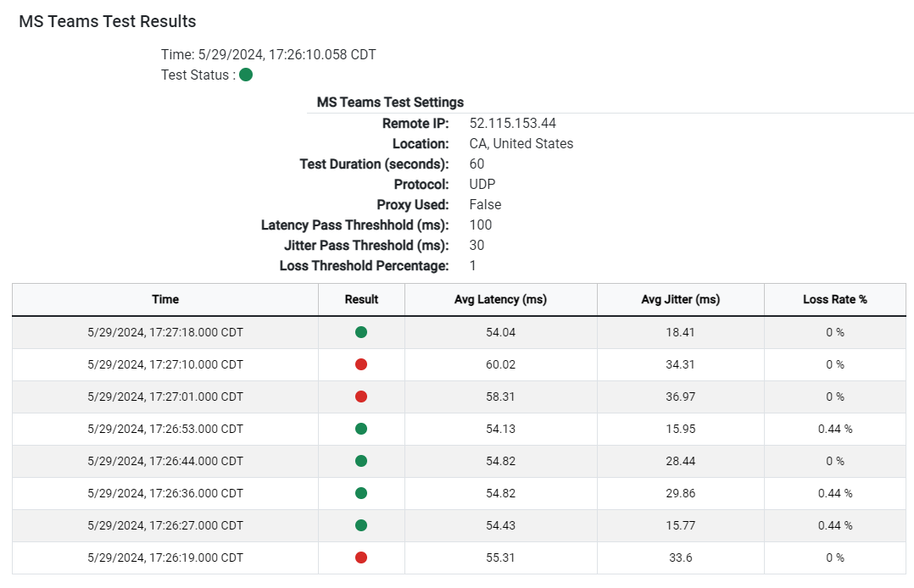Image resolution: width=914 pixels, height=588 pixels.
Task: Click the Time column header
Action: 165,300
